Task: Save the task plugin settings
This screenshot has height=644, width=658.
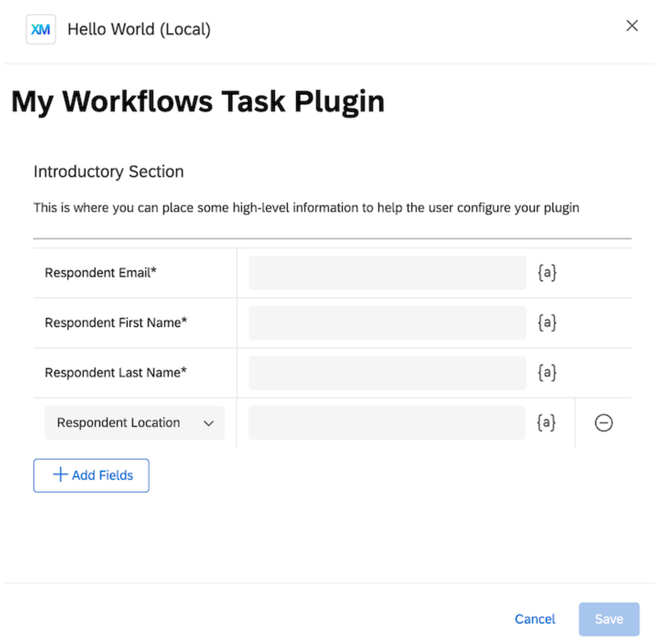Action: pyautogui.click(x=609, y=619)
